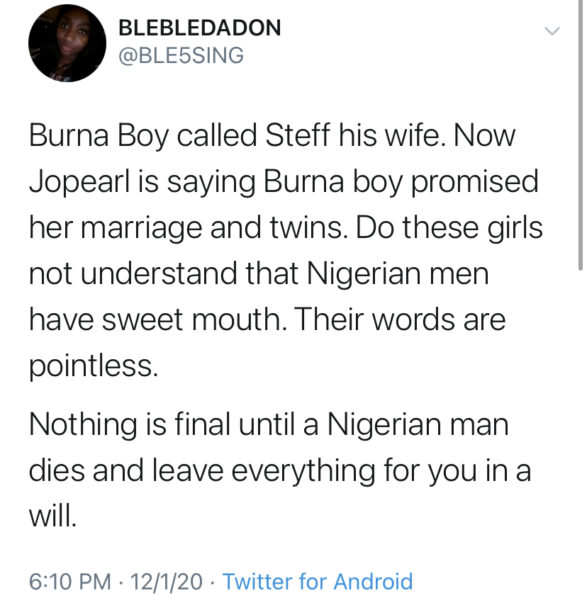Click the BLEBLEDADON display name

[200, 28]
